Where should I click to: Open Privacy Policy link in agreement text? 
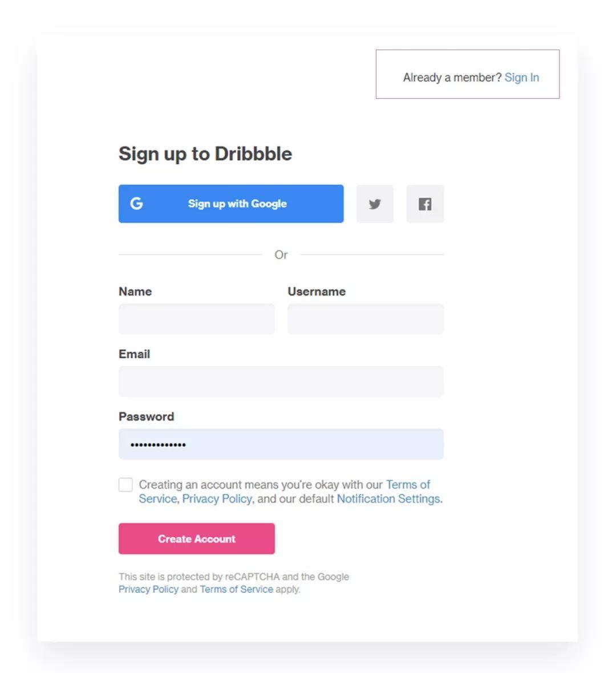217,499
